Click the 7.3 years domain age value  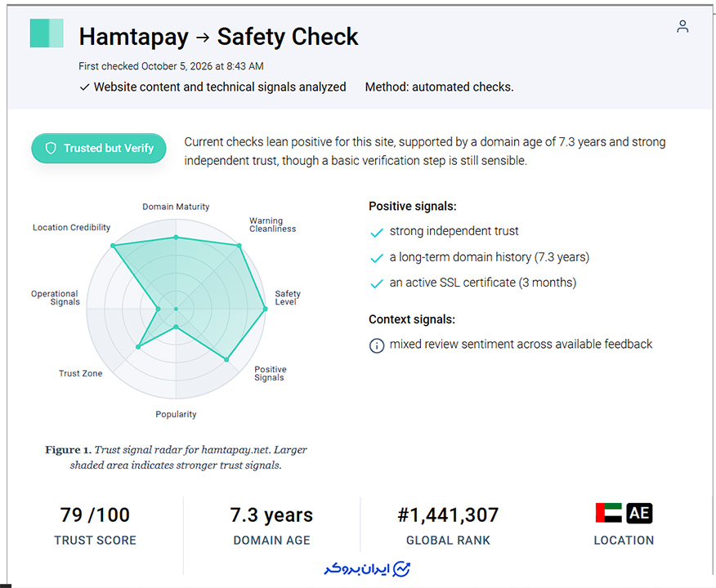(x=271, y=515)
